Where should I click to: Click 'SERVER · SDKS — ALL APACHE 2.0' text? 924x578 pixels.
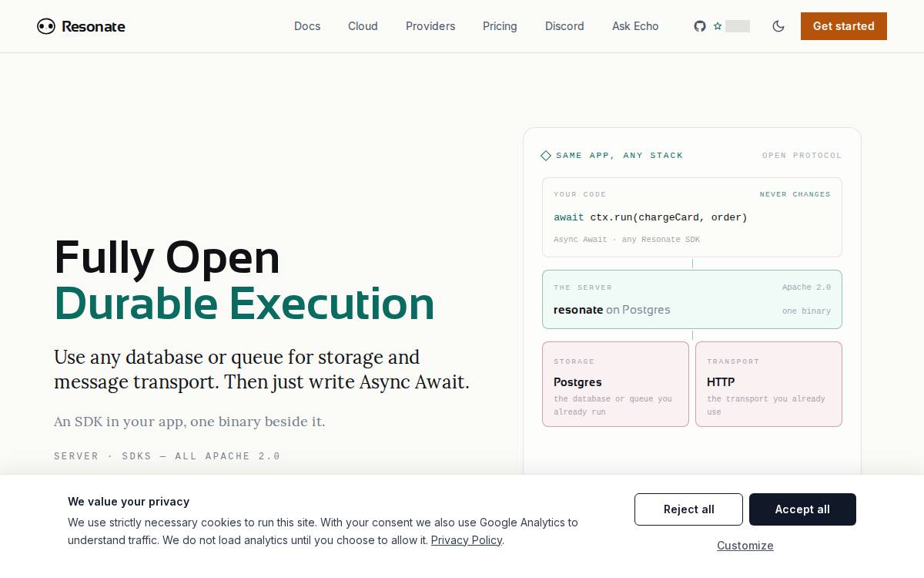coord(167,456)
